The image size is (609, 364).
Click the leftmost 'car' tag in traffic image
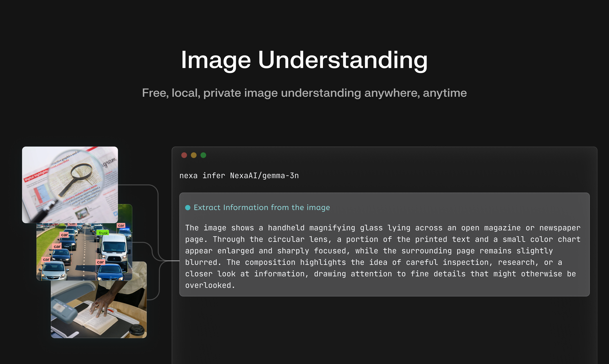[x=46, y=259]
